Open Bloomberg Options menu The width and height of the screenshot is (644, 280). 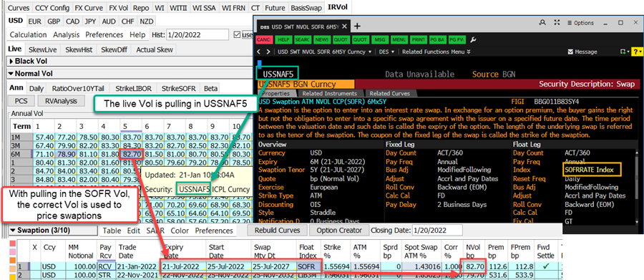(x=581, y=23)
